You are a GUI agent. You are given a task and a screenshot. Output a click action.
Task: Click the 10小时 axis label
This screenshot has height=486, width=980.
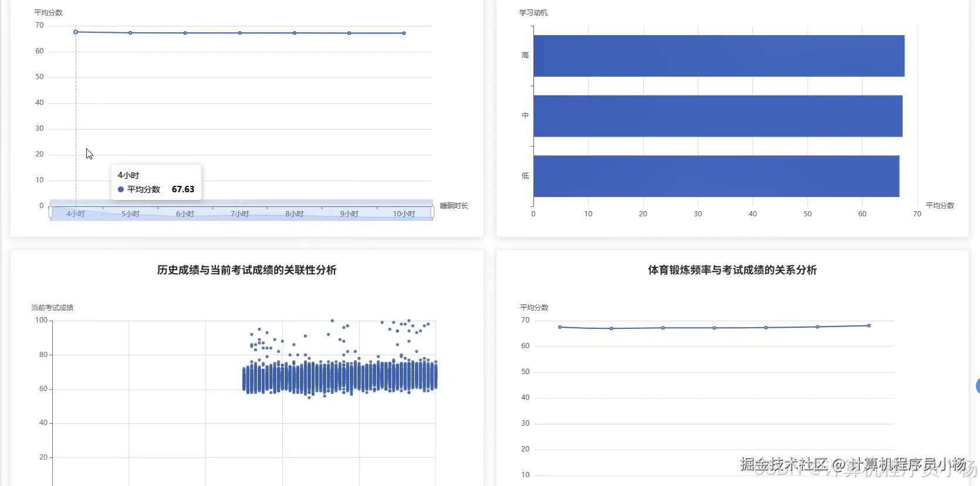point(404,214)
